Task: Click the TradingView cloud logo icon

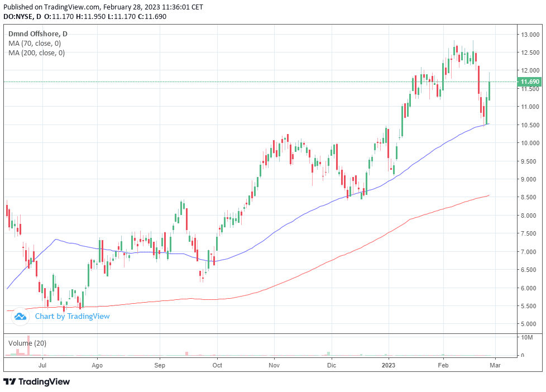Action: click(x=20, y=317)
